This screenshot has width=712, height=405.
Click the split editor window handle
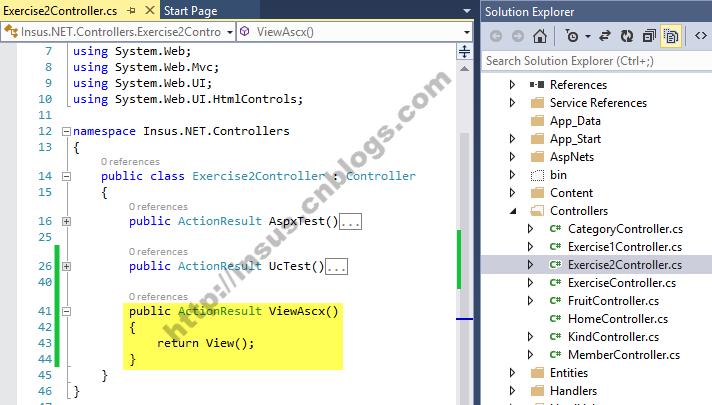click(x=464, y=51)
